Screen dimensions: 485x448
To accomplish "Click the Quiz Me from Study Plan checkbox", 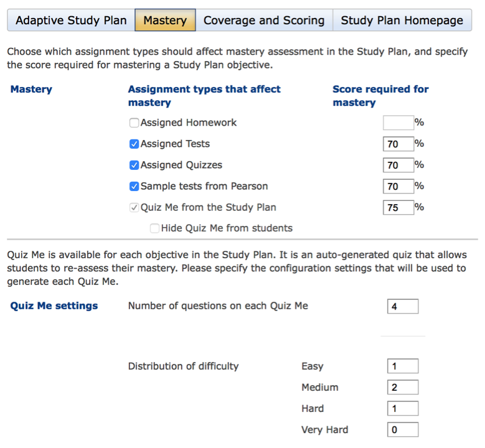I will pyautogui.click(x=134, y=208).
